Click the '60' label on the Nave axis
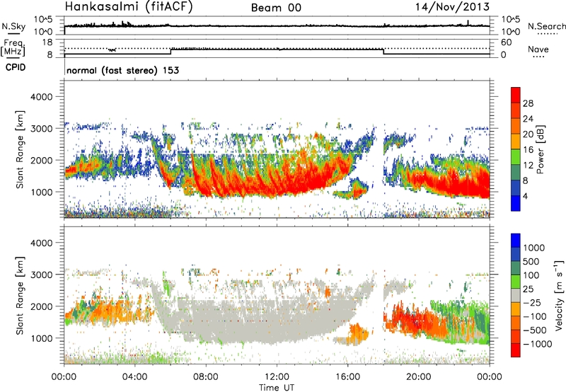 click(x=506, y=42)
